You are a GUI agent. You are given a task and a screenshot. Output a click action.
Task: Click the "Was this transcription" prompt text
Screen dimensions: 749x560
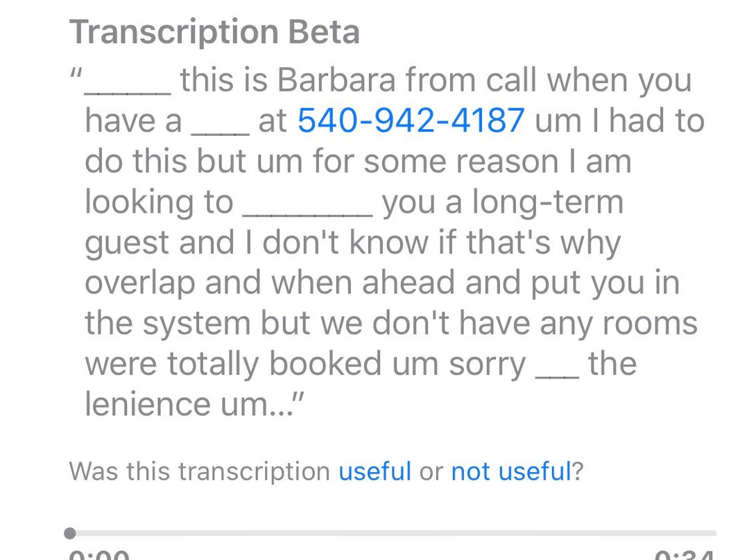click(200, 471)
